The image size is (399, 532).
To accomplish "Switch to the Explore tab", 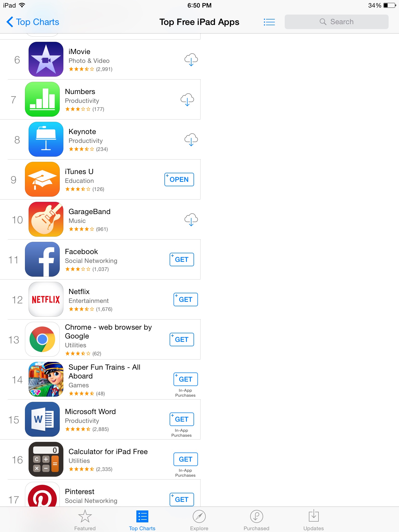I will click(x=199, y=520).
